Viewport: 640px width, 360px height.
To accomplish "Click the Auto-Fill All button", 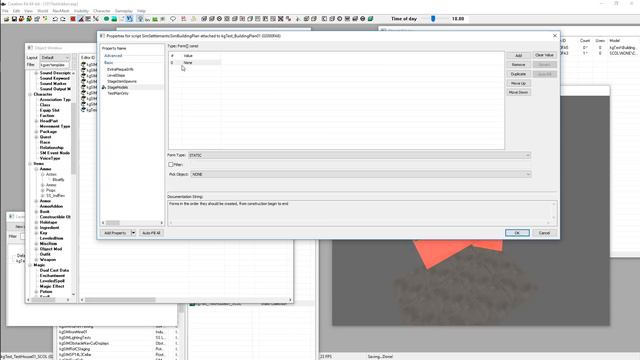I will (151, 233).
